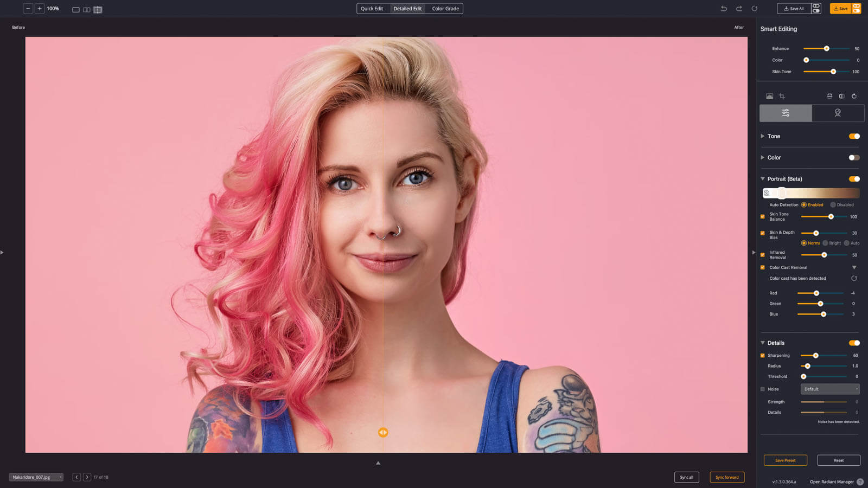Click the undo arrow icon
The width and height of the screenshot is (868, 488).
724,9
